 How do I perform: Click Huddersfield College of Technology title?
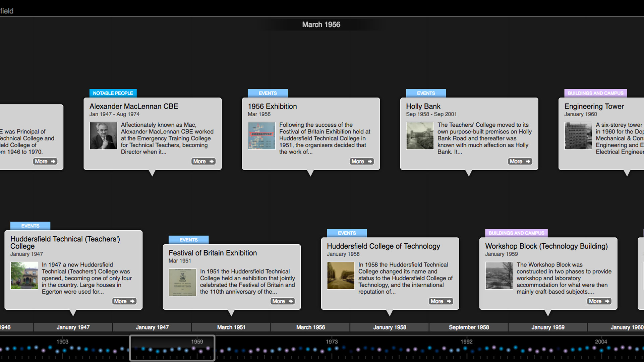coord(383,246)
